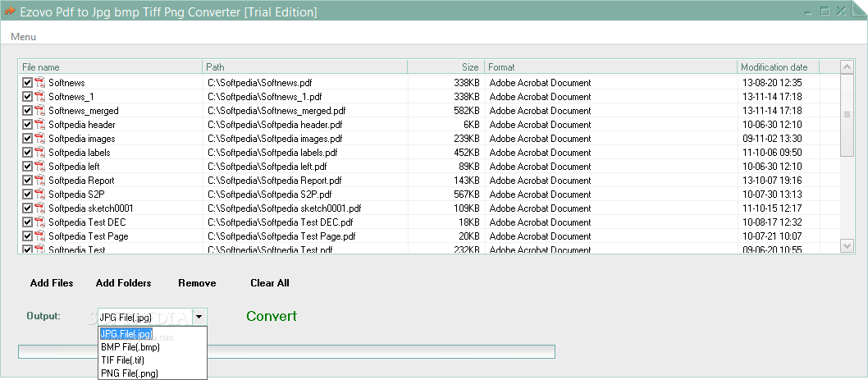The height and width of the screenshot is (380, 868).
Task: Uncheck the Softpedia images checkbox
Action: point(27,138)
